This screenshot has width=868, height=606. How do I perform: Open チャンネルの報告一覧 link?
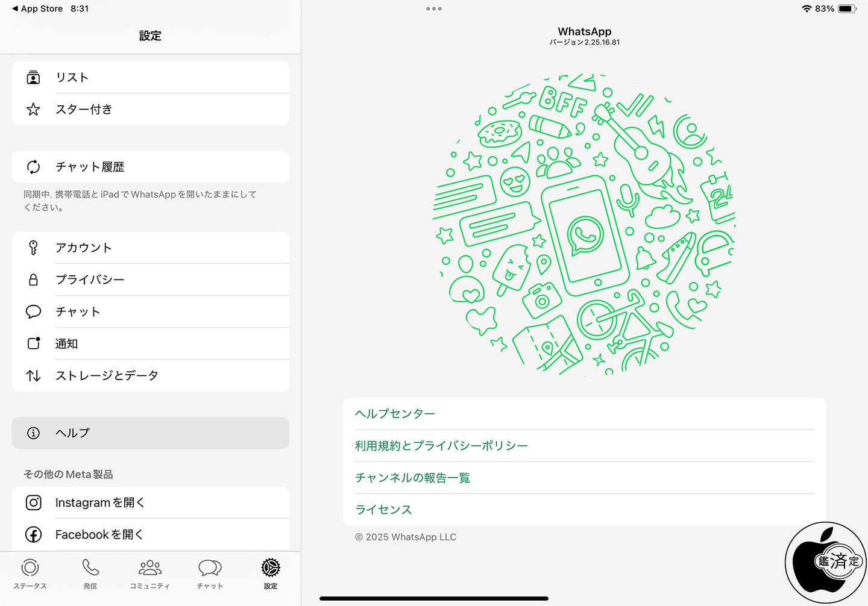click(x=585, y=478)
